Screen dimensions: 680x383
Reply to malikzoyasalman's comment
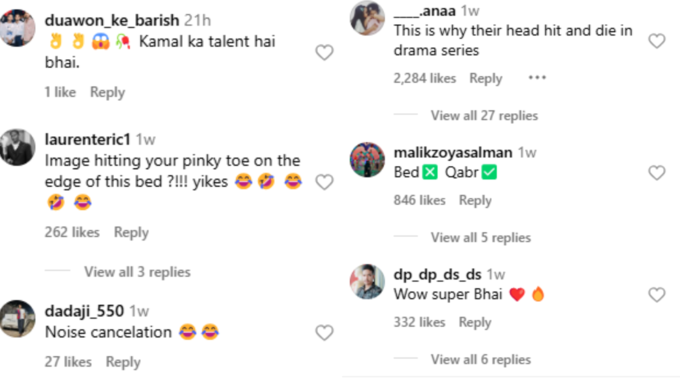pos(475,200)
